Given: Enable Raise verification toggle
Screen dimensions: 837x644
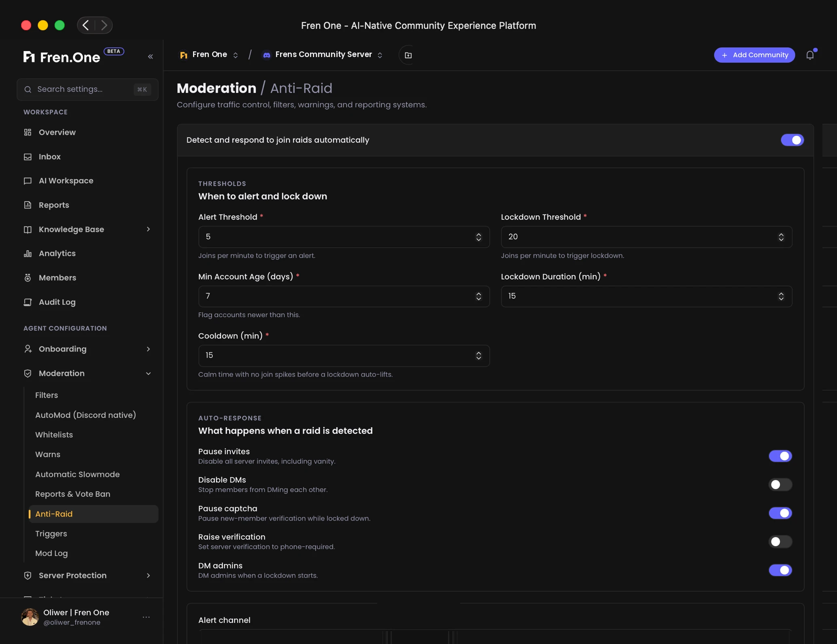Looking at the screenshot, I should [x=780, y=542].
